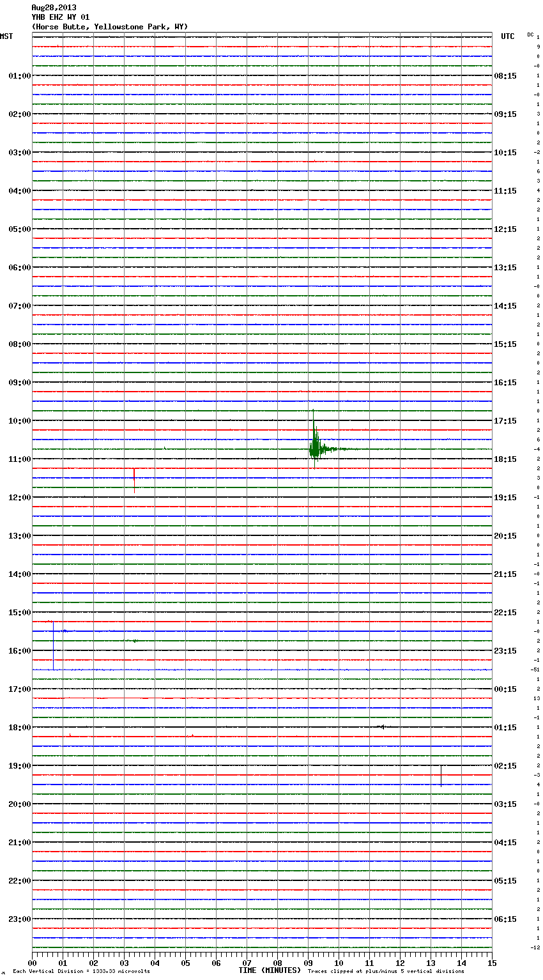Select the "21:00" MST time label
The width and height of the screenshot is (543, 980).
[x=20, y=843]
